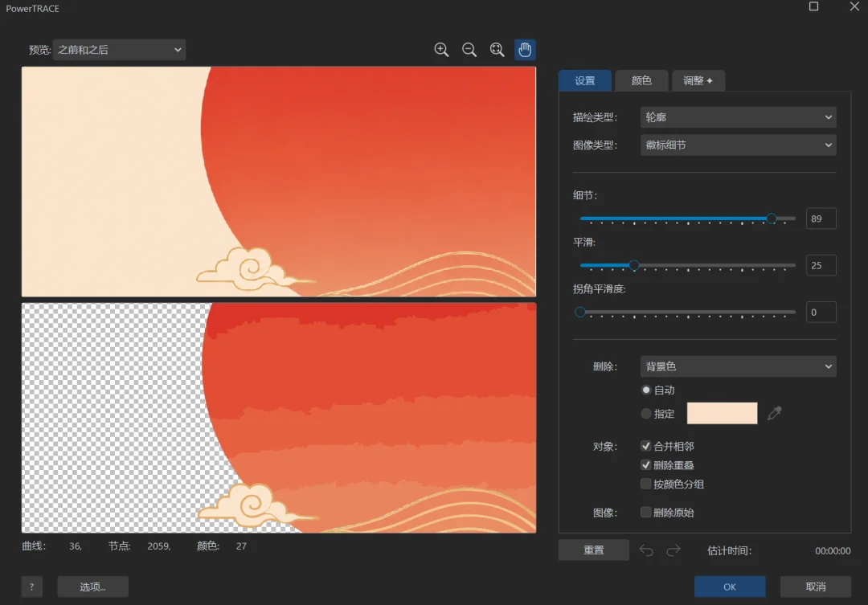The height and width of the screenshot is (605, 868).
Task: Click the 细节 value field showing 89
Action: pos(821,219)
